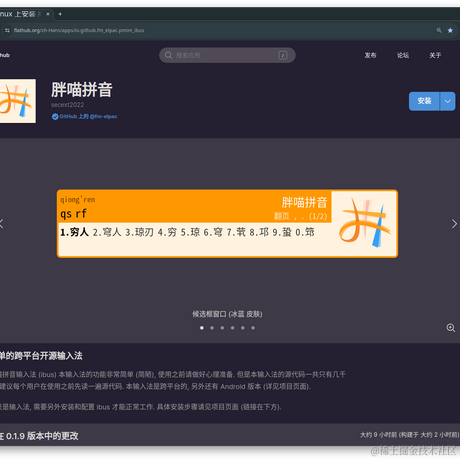The height and width of the screenshot is (460, 460).
Task: Bookmark this page with the star icon
Action: (x=450, y=30)
